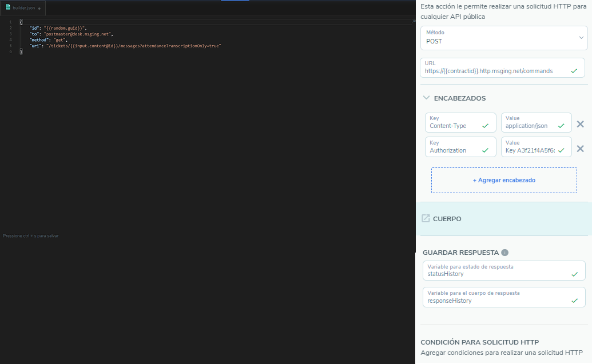Edit the Authorization Key value field

tap(536, 147)
